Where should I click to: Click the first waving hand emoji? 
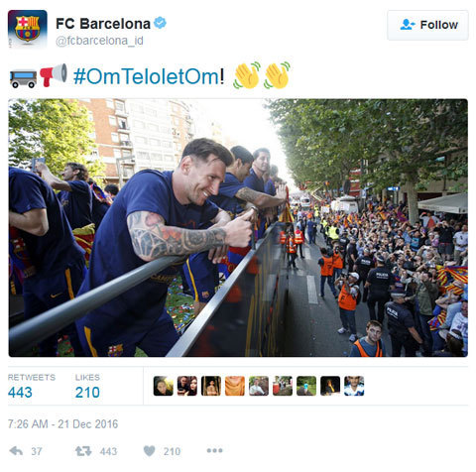click(x=247, y=75)
